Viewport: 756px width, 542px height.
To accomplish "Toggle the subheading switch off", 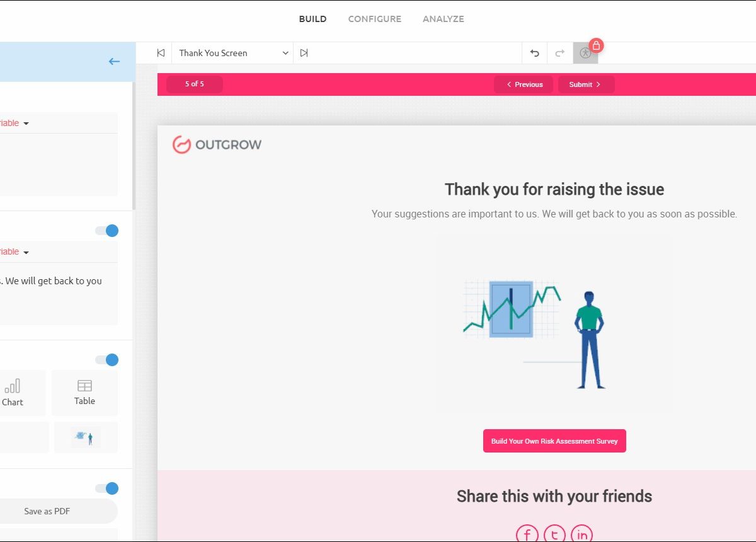I will point(107,231).
